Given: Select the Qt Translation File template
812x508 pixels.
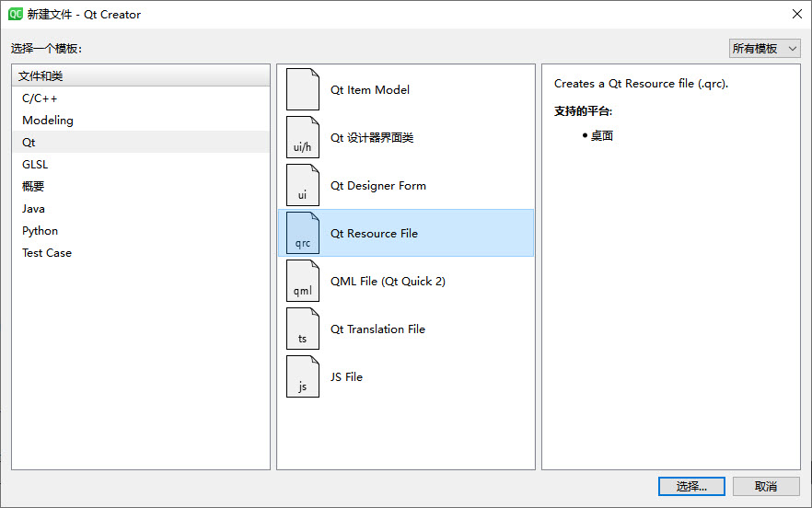Looking at the screenshot, I should point(406,329).
